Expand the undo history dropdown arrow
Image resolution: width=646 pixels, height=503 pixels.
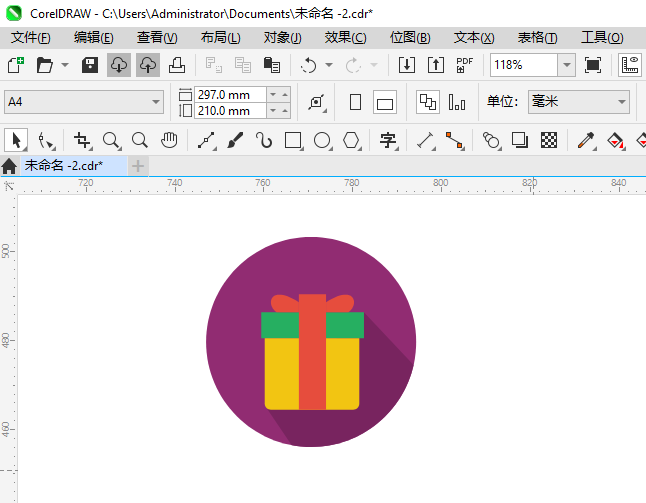point(329,65)
